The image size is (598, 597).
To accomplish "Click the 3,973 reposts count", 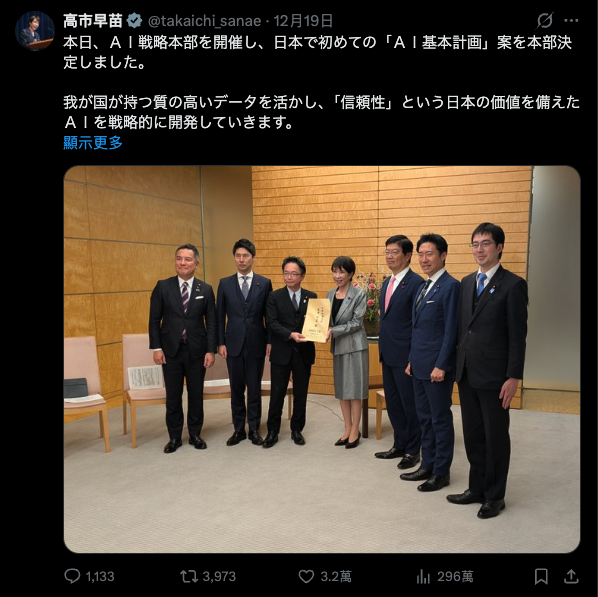I will coord(219,576).
